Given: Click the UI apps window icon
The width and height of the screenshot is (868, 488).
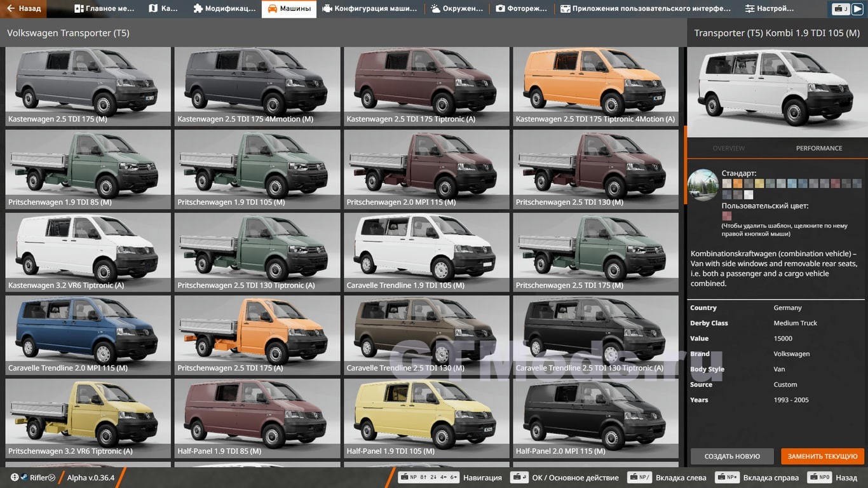Looking at the screenshot, I should (565, 9).
